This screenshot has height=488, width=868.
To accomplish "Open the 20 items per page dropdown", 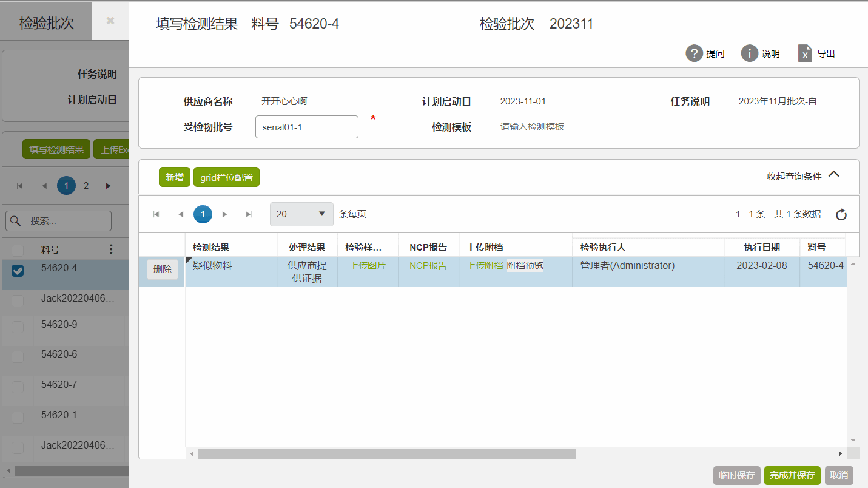I will (301, 214).
